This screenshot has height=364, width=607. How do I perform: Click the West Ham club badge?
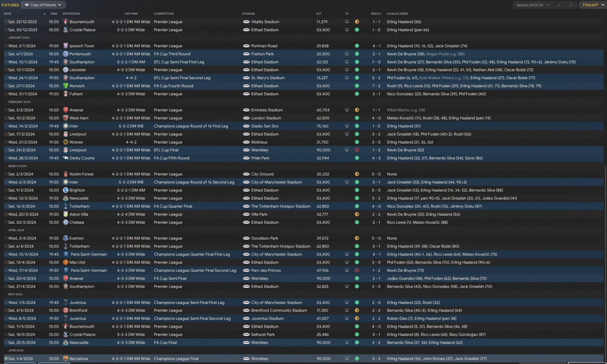click(x=65, y=118)
